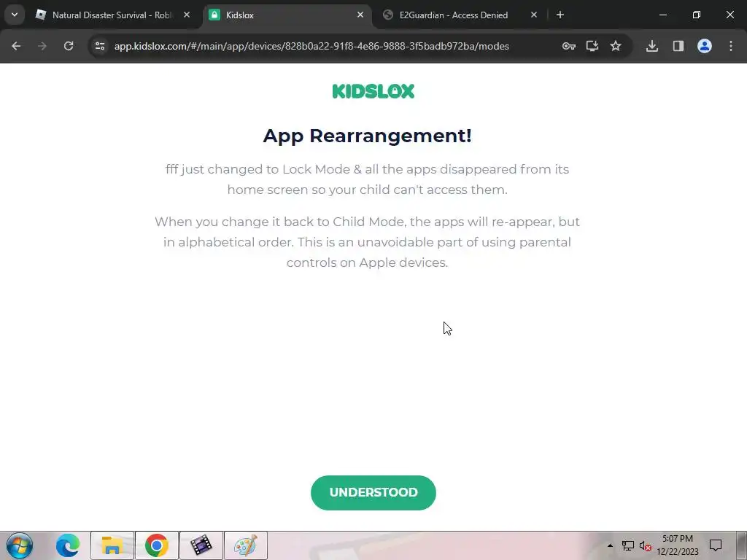Toggle the browser side panel
This screenshot has height=560, width=747.
pyautogui.click(x=678, y=46)
